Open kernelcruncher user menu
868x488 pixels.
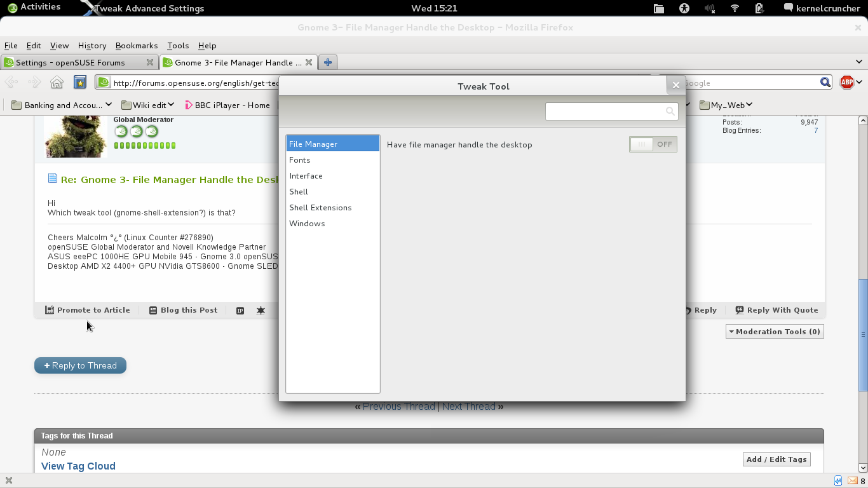tap(822, 8)
